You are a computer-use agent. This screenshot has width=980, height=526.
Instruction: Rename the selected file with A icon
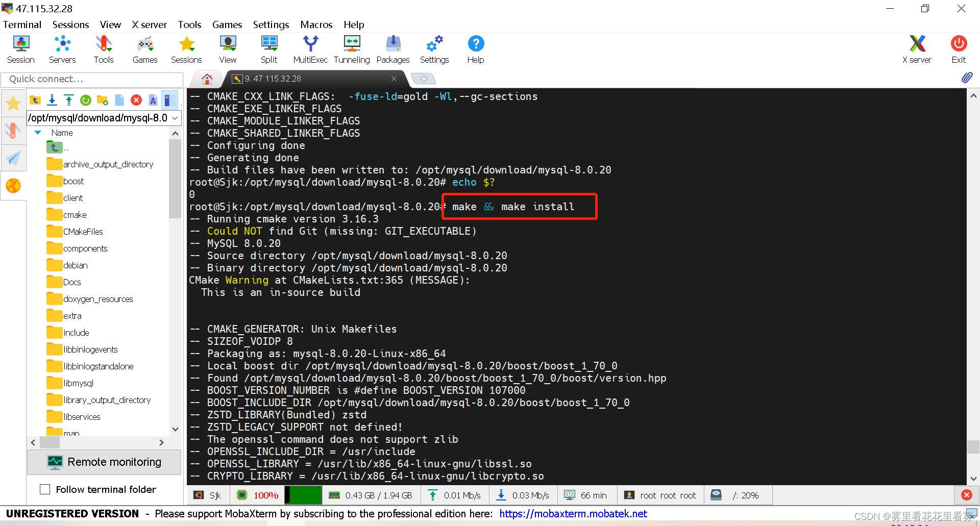tap(153, 100)
